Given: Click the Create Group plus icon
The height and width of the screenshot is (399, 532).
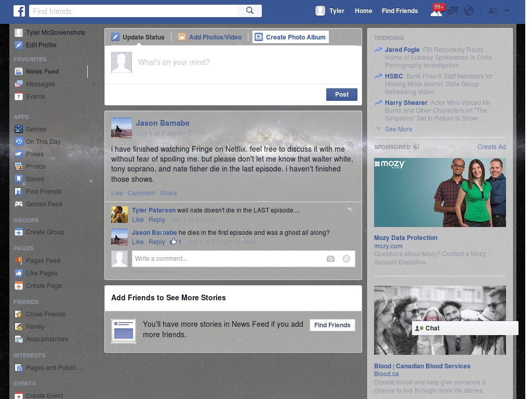Looking at the screenshot, I should [19, 232].
